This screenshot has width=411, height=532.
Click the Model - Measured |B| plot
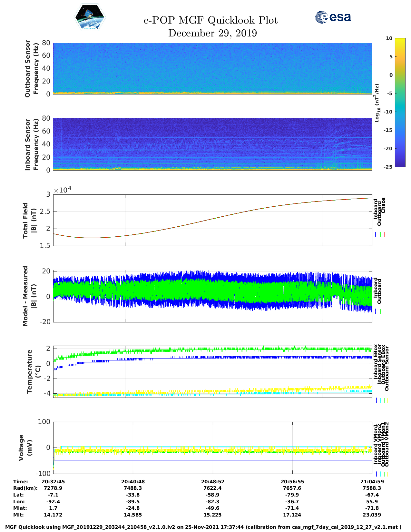click(212, 296)
